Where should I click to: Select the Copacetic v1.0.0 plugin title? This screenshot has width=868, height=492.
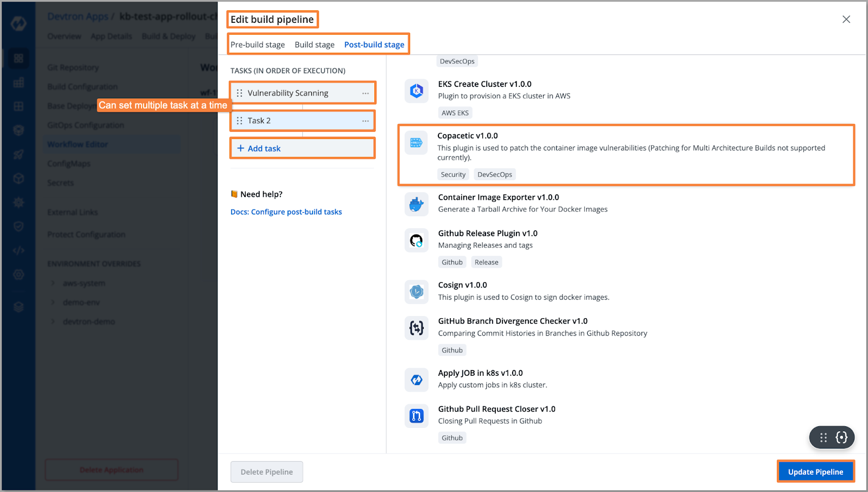point(468,136)
